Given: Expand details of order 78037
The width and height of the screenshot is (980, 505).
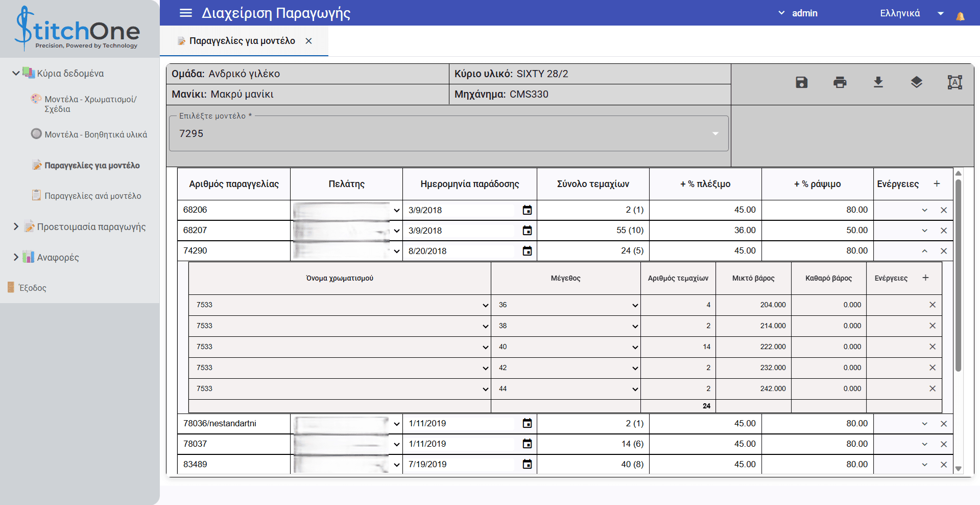Looking at the screenshot, I should click(924, 444).
